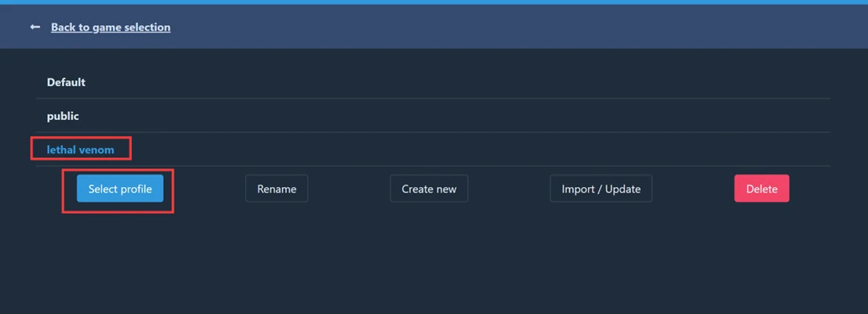Click the profile named public
868x314 pixels.
63,116
